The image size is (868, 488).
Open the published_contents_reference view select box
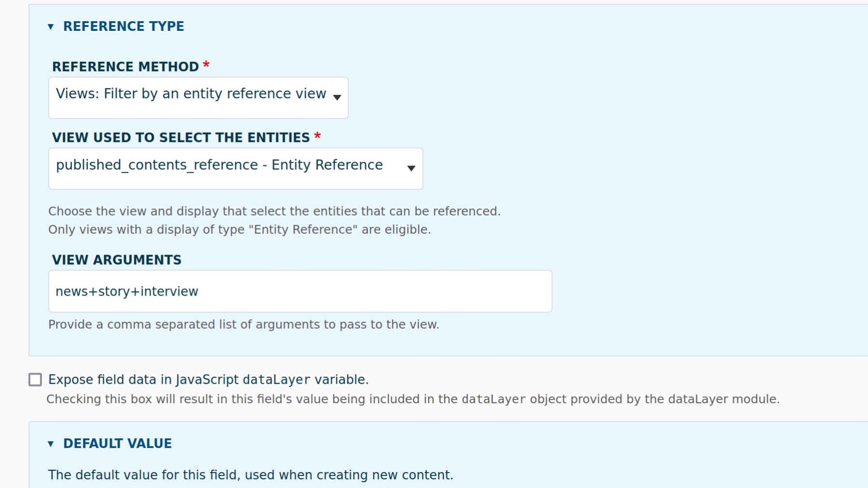pyautogui.click(x=227, y=168)
